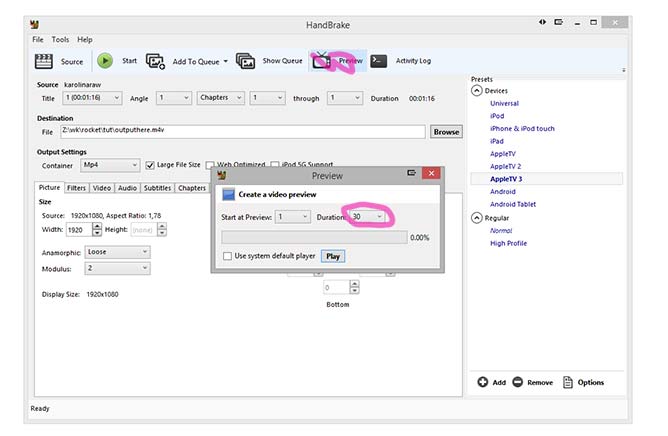Click the green Start encode icon
The height and width of the screenshot is (436, 668).
click(x=105, y=61)
